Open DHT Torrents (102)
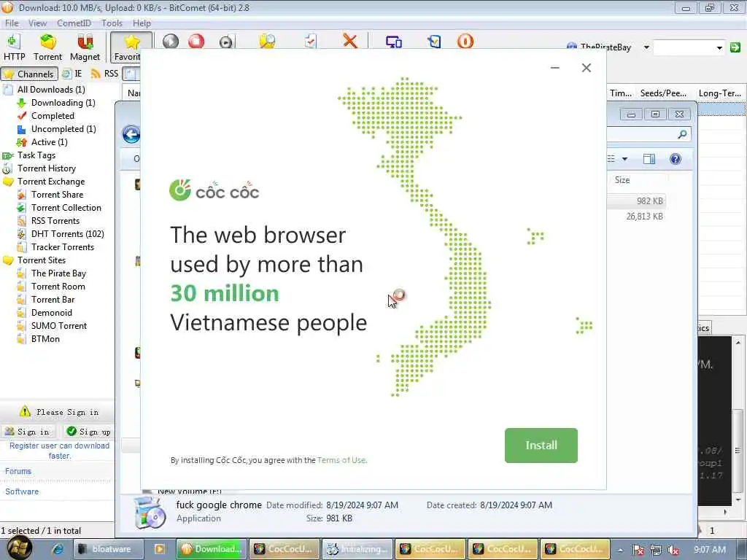This screenshot has height=560, width=747. (67, 234)
